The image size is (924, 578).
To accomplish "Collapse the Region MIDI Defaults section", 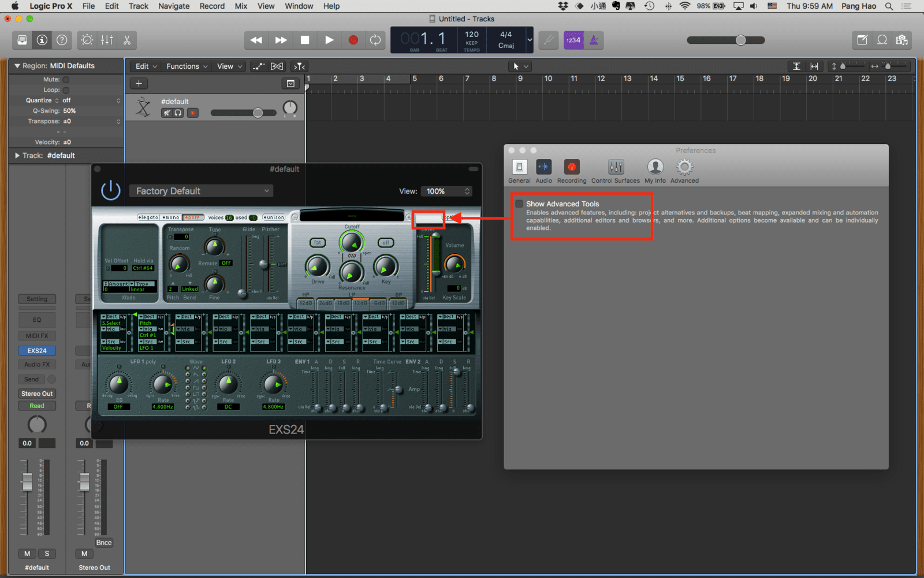I will click(x=17, y=66).
